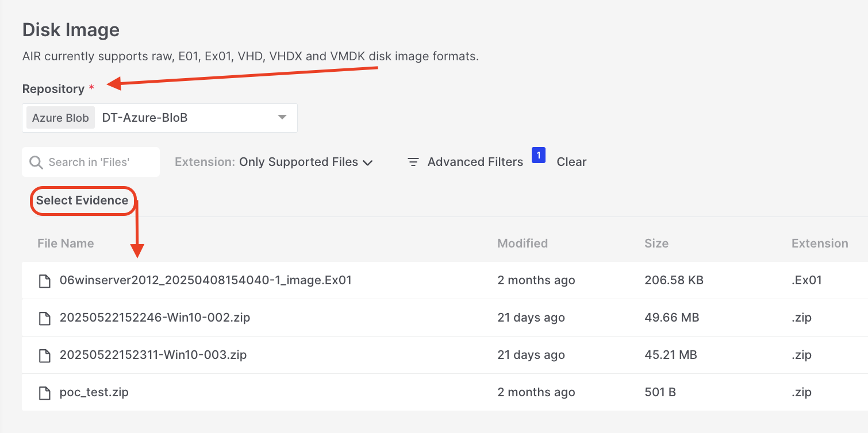Select the 06winserver2012 Ex01 image file row
The height and width of the screenshot is (433, 868).
[x=205, y=281]
